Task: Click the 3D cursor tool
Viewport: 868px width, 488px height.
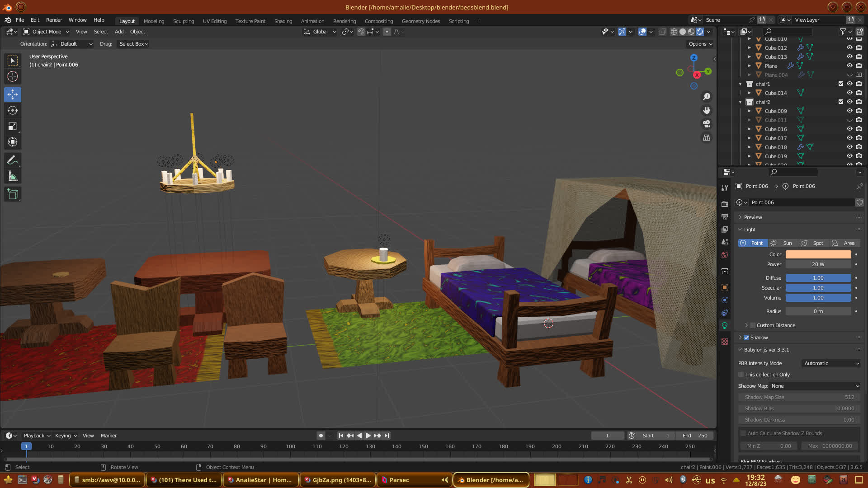Action: coord(13,77)
